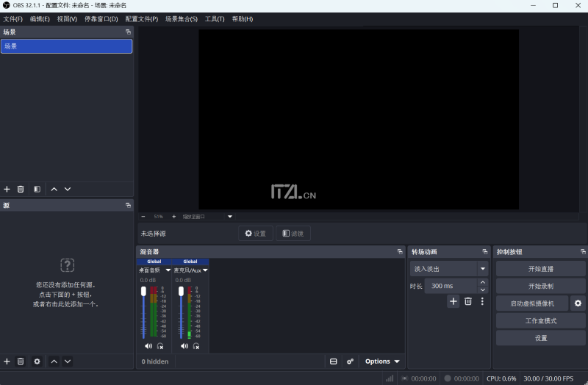Zoom in the preview with plus icon

[173, 216]
